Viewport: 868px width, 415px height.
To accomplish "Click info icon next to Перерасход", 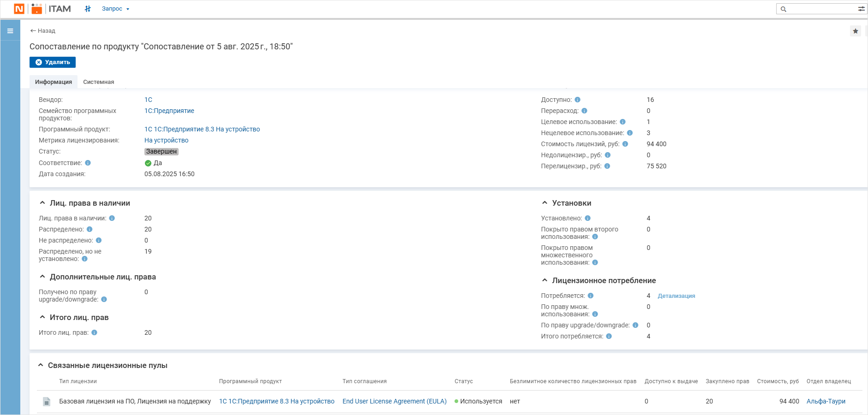I will [584, 111].
